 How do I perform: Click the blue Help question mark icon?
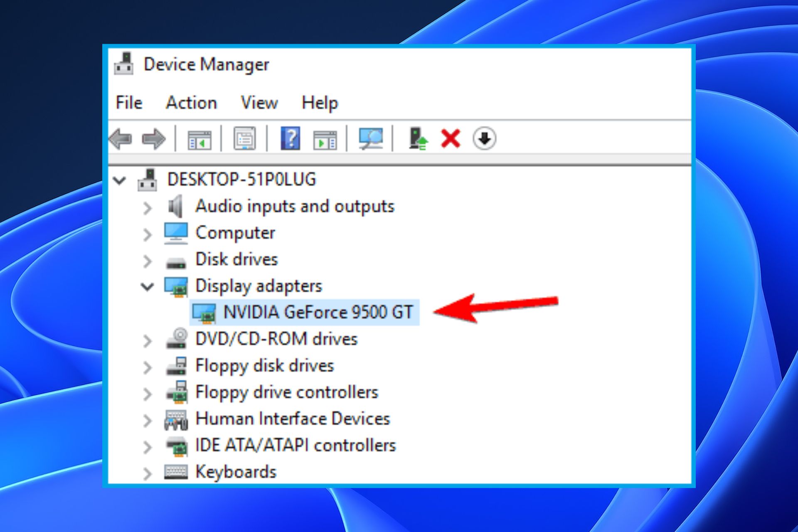click(x=290, y=138)
